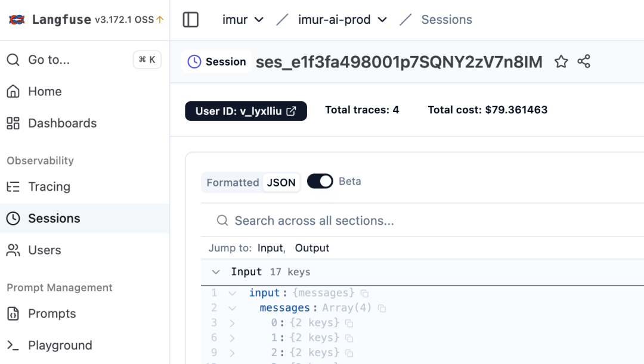The height and width of the screenshot is (364, 644).
Task: Copy messages item 1 value
Action: tap(349, 338)
